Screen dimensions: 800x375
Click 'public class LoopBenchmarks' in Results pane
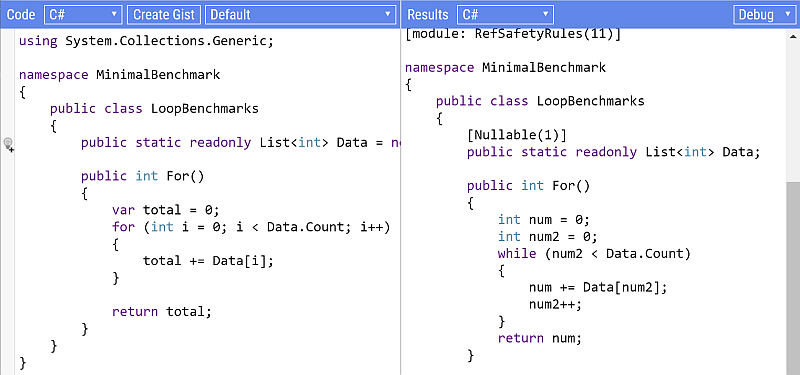(540, 101)
